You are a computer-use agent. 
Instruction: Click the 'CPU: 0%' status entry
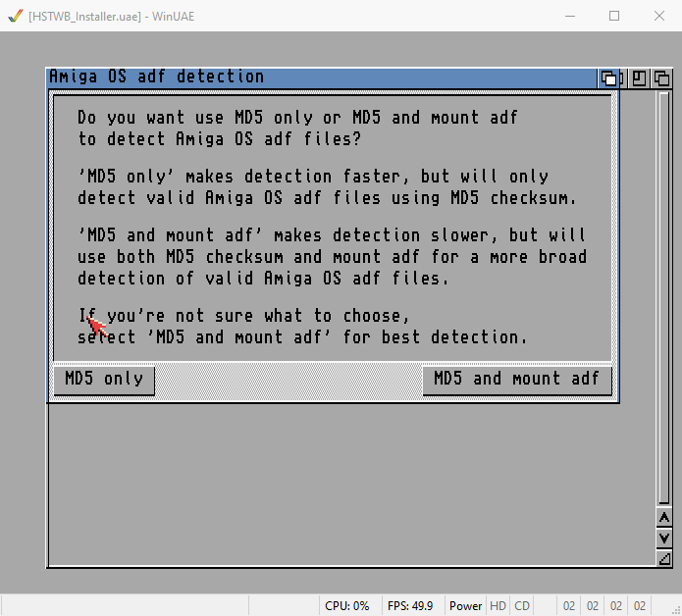(346, 606)
